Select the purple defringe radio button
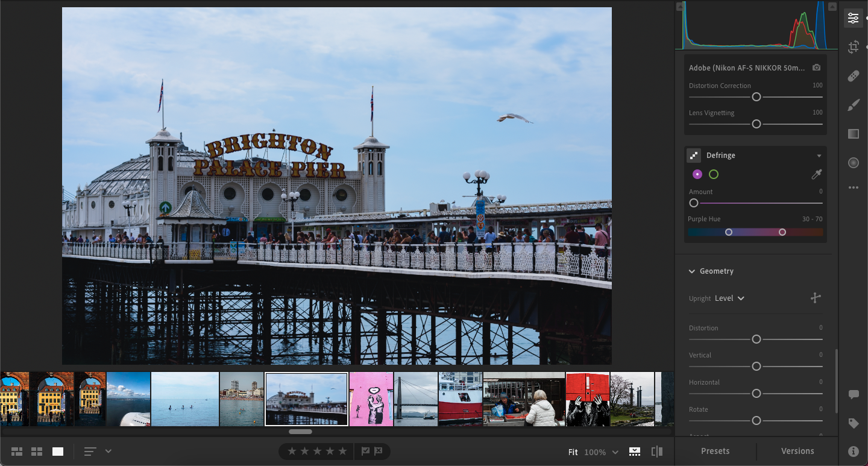Screen dimensions: 868x466 coord(697,174)
